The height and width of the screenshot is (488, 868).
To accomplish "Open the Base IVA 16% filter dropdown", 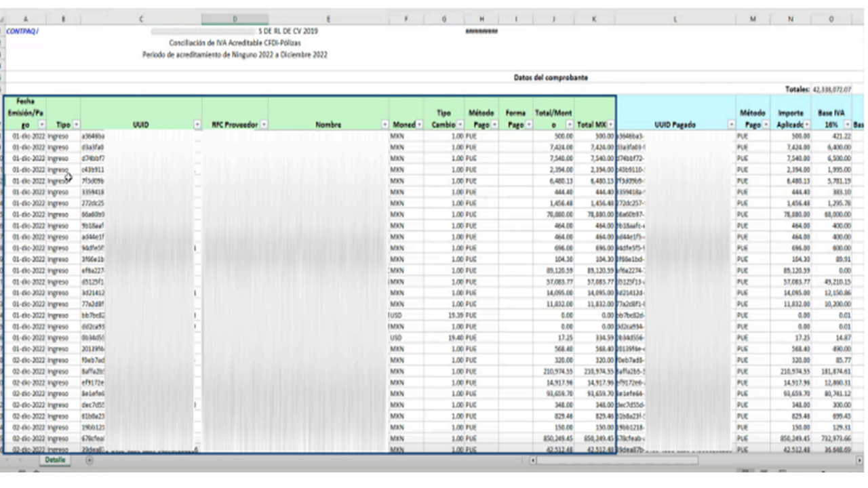I will point(847,125).
